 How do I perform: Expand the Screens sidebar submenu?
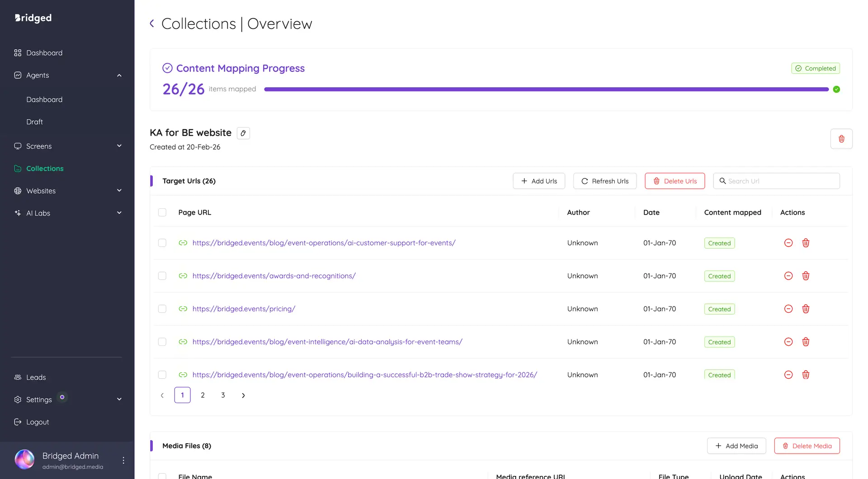[x=119, y=146]
